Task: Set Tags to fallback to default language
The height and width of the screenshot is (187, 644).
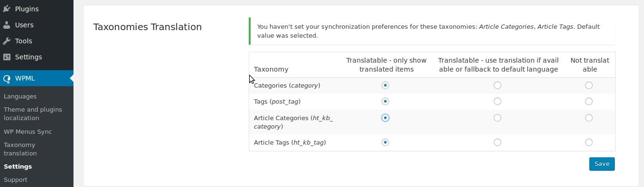Action: coord(497,101)
